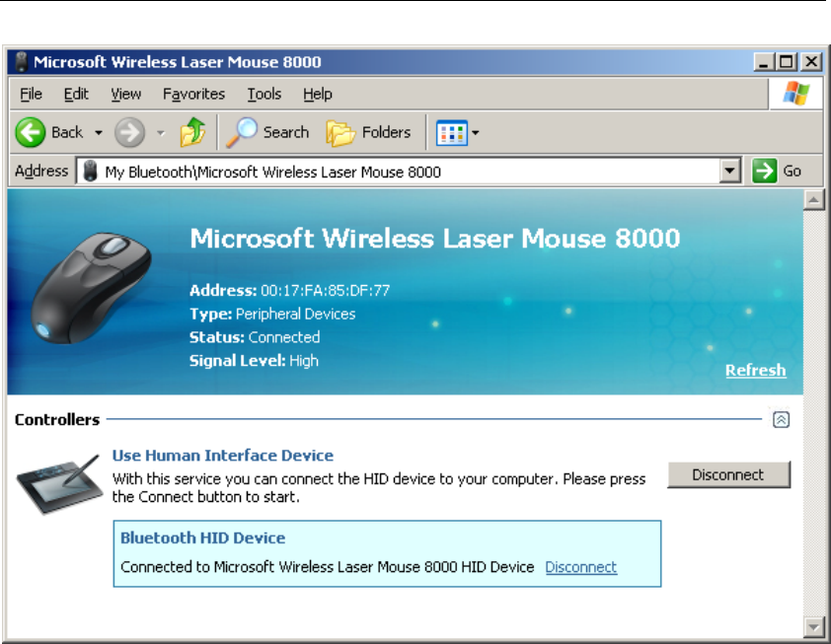The width and height of the screenshot is (831, 644).
Task: Open the View menu
Action: click(x=125, y=95)
